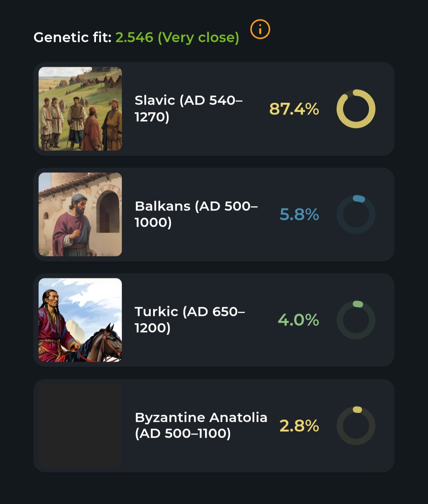Click the Genetic fit heading text
The height and width of the screenshot is (504, 428).
click(73, 37)
